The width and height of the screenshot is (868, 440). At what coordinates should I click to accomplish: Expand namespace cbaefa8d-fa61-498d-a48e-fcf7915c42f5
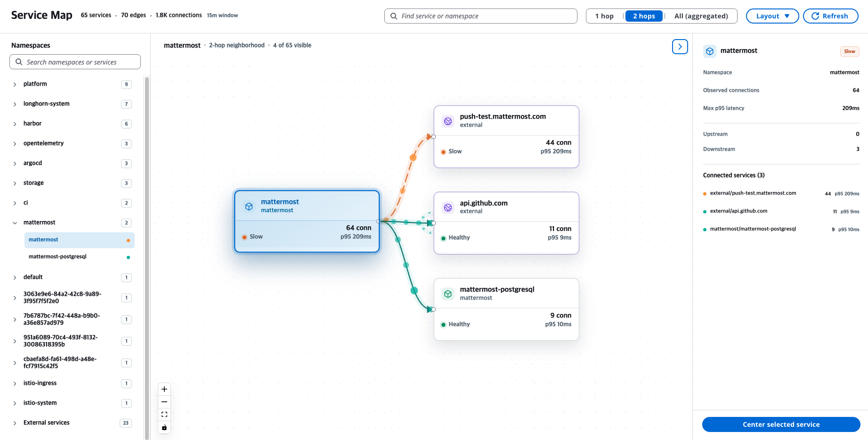[15, 363]
